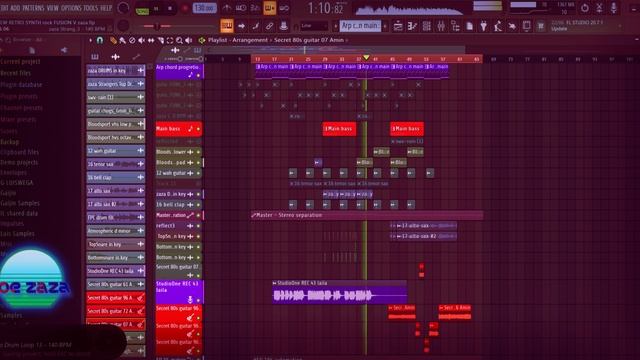
Task: Open the PATTERNS menu
Action: [x=33, y=8]
